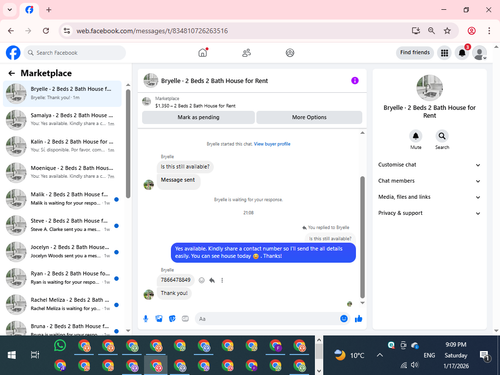Viewport: 500px width, 375px height.
Task: Bookmark this page with star icon
Action: point(447,31)
